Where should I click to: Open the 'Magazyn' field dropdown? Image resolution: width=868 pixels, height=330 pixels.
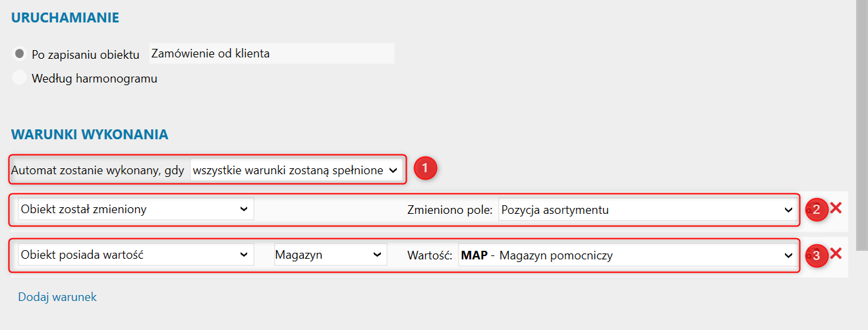coord(330,255)
